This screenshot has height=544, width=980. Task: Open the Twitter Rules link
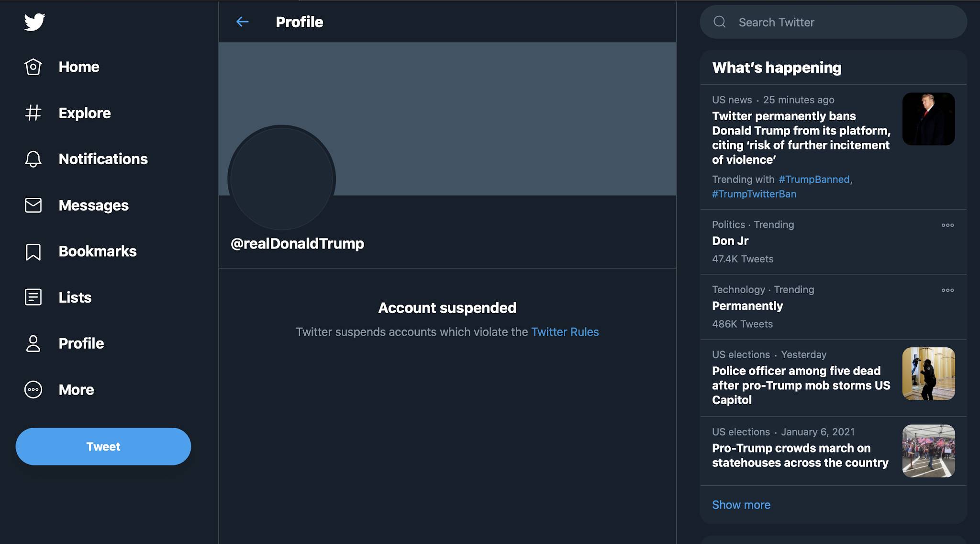565,332
